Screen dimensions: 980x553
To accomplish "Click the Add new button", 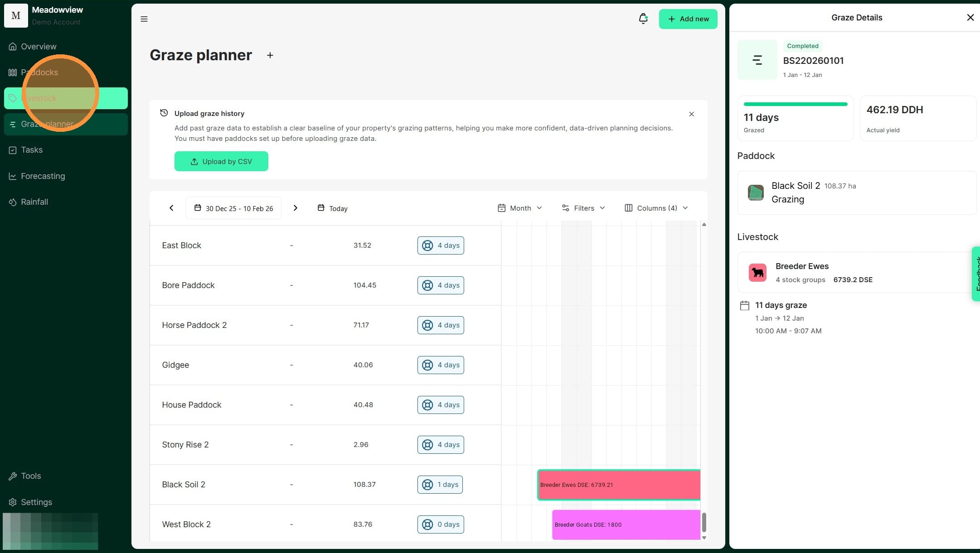I will pos(688,19).
